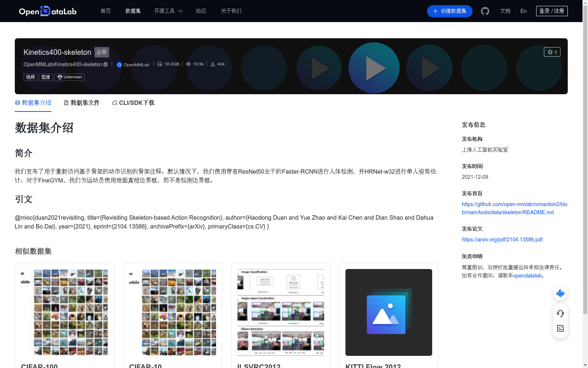Image resolution: width=588 pixels, height=368 pixels.
Task: Click the publish date 2021-12-09
Action: coord(475,177)
